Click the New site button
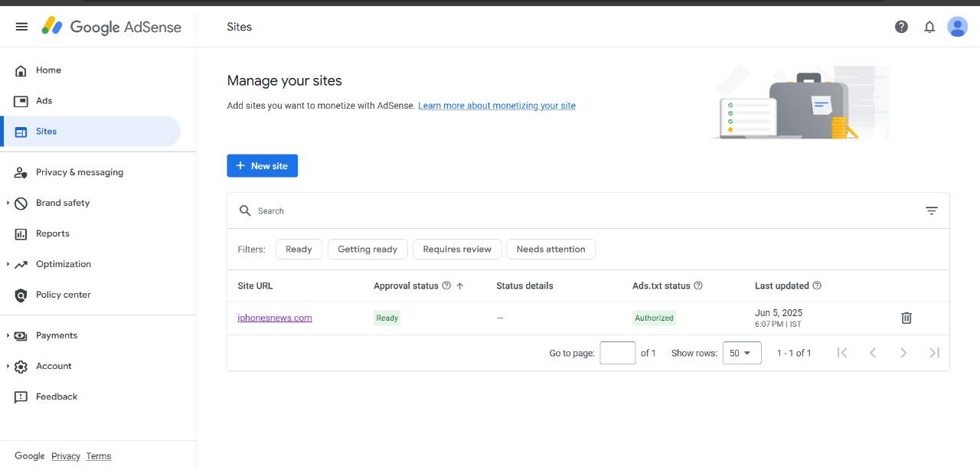Screen dimensions: 980x470 (x=262, y=165)
